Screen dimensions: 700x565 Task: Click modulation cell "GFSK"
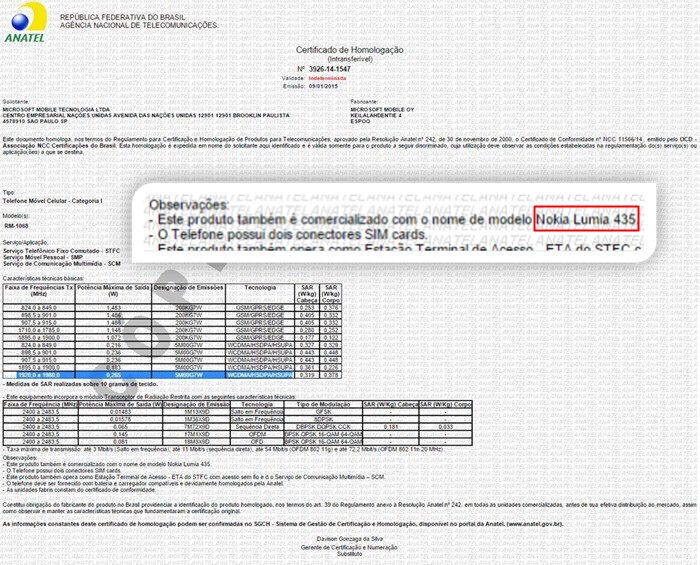point(323,412)
